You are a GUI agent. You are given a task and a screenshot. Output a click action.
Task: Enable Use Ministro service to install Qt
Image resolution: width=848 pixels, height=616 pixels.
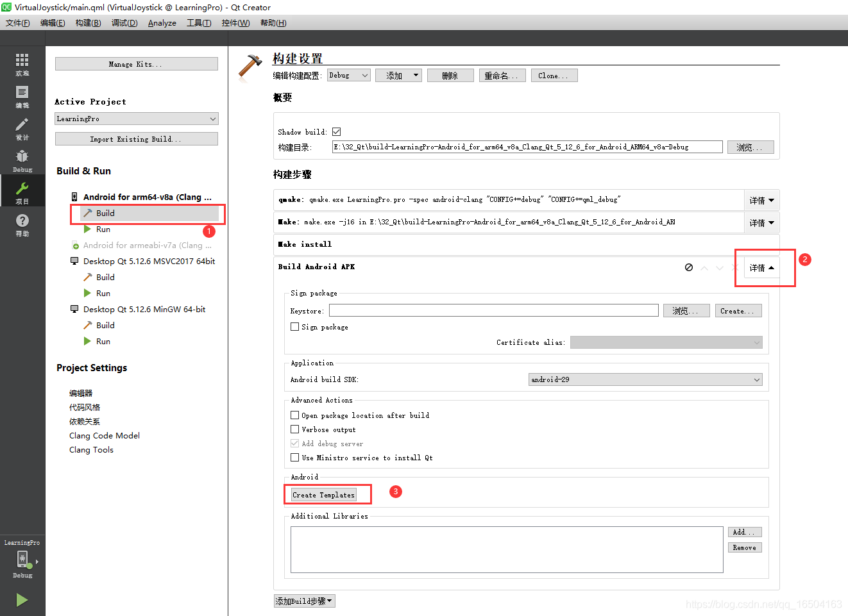pos(295,457)
